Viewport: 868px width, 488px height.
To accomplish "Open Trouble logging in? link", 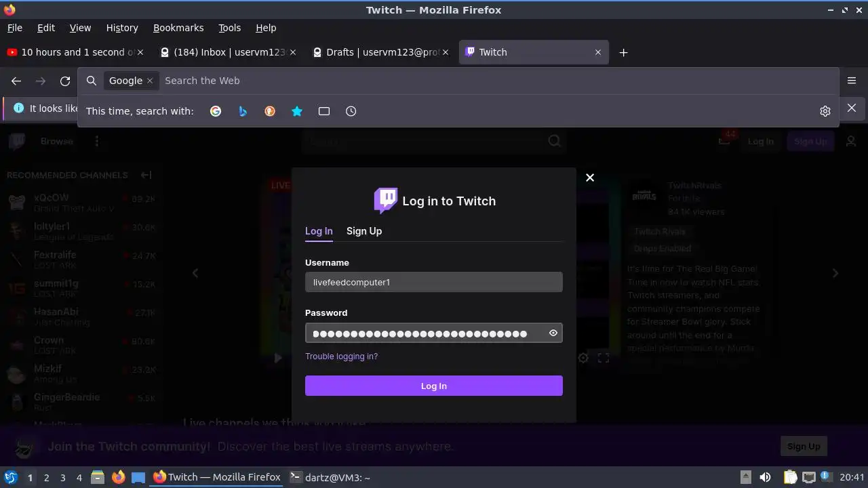I will (x=341, y=357).
